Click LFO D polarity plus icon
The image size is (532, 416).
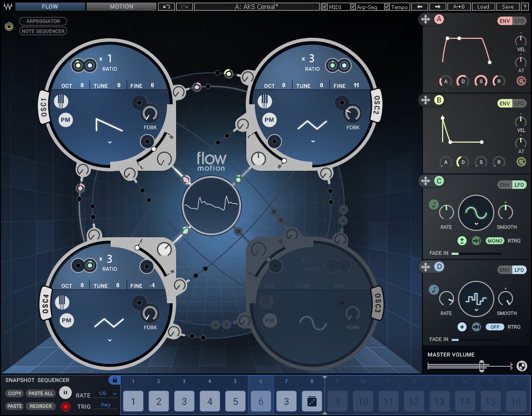tap(462, 327)
